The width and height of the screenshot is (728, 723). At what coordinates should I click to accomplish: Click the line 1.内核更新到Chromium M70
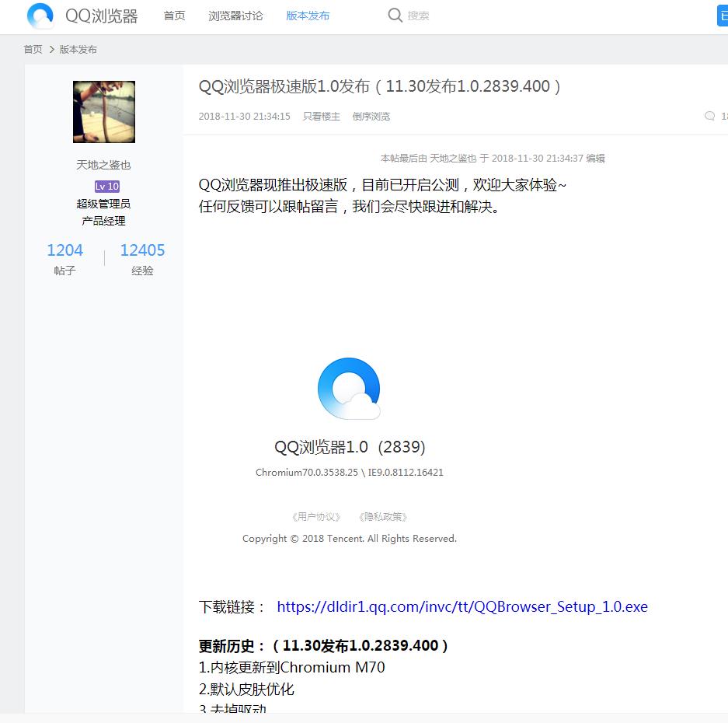click(x=291, y=668)
